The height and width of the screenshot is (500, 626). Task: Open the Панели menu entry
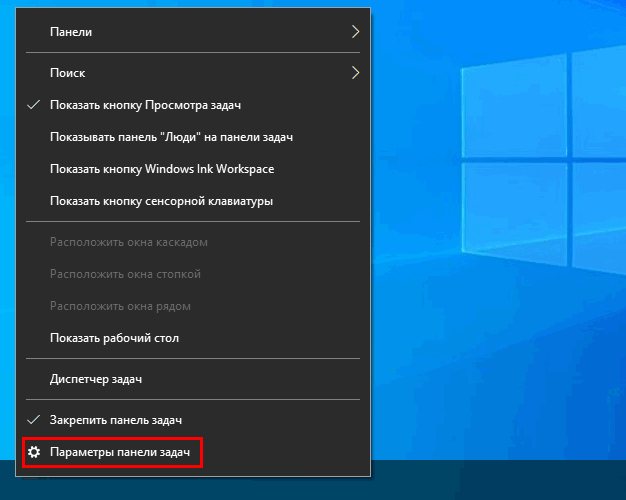point(71,32)
